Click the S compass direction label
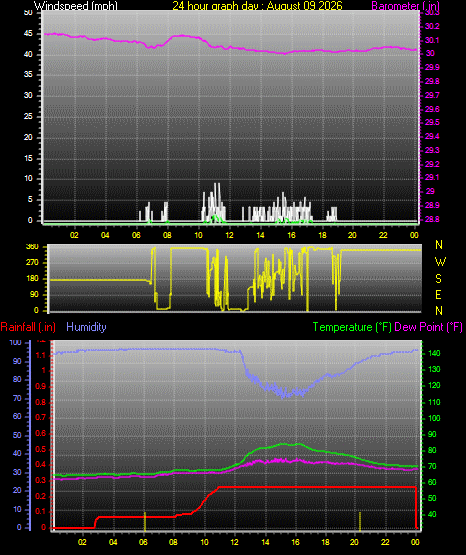Image resolution: width=466 pixels, height=555 pixels. (439, 279)
